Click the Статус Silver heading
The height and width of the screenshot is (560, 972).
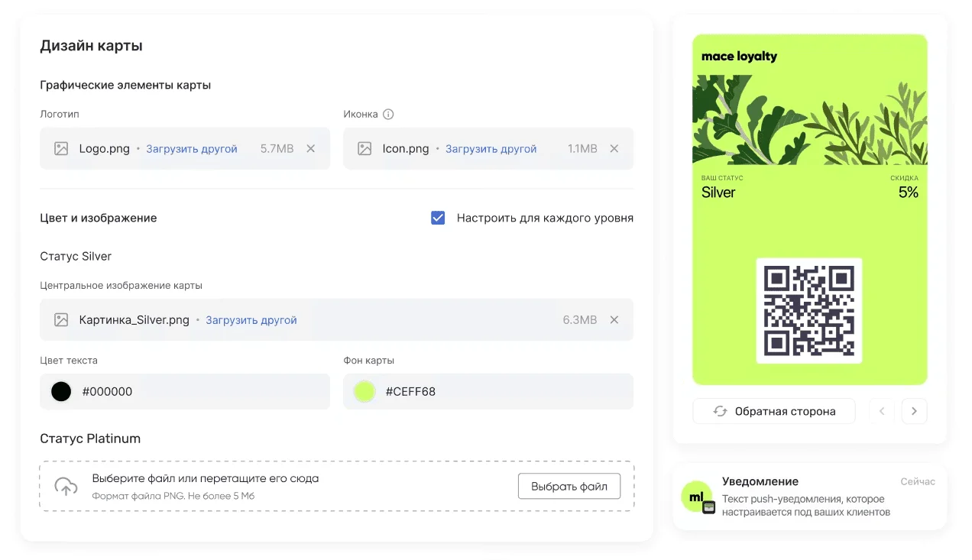pyautogui.click(x=76, y=257)
